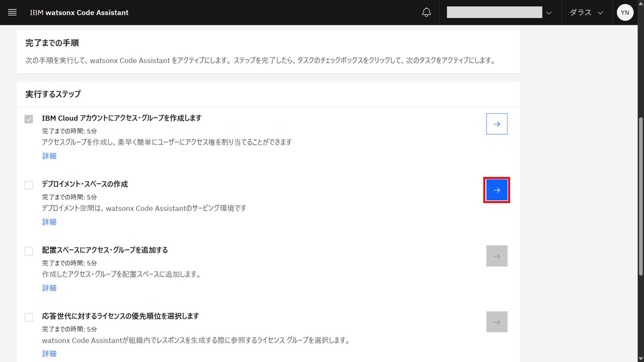The height and width of the screenshot is (362, 644).
Task: Click arrow for access group creation step
Action: click(497, 124)
